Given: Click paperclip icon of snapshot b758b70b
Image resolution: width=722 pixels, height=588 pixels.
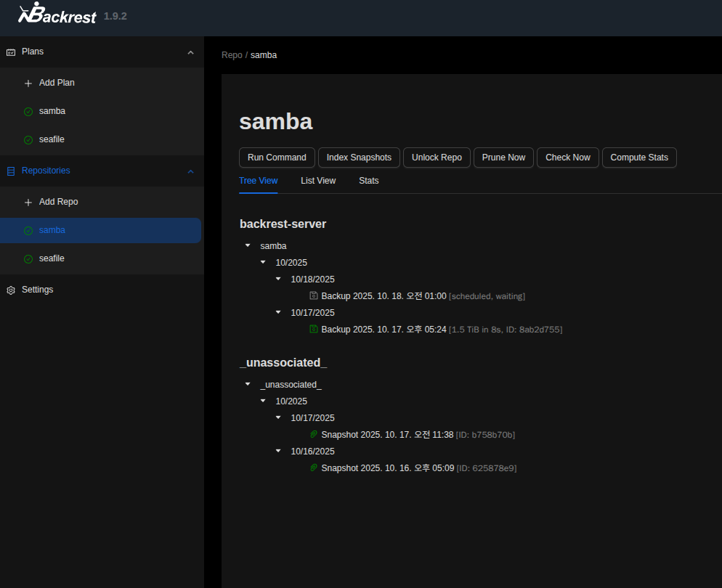Looking at the screenshot, I should (314, 435).
